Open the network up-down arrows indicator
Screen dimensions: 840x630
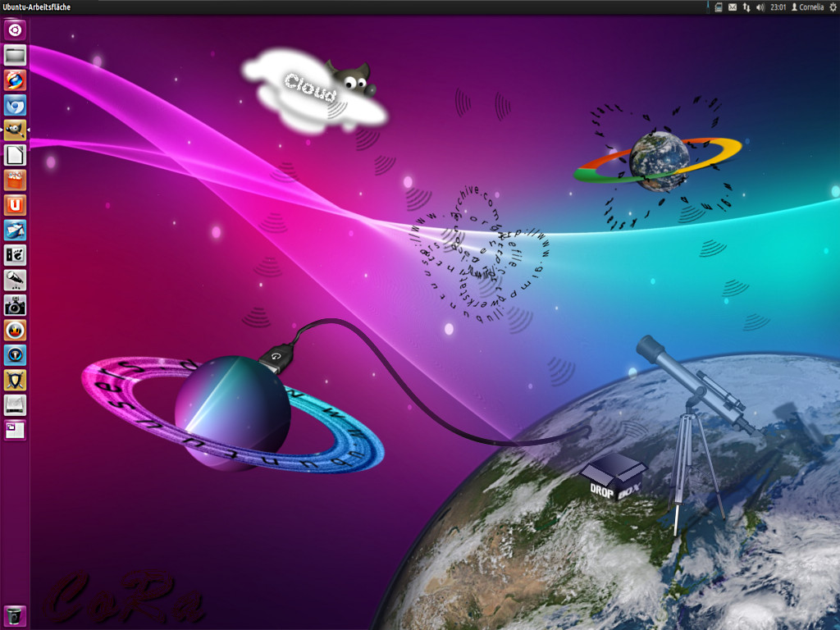point(746,7)
